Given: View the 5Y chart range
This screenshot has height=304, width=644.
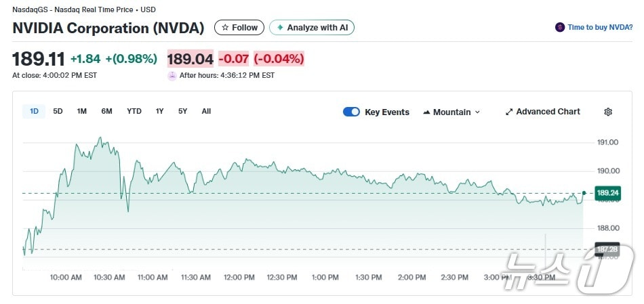Looking at the screenshot, I should click(x=182, y=111).
